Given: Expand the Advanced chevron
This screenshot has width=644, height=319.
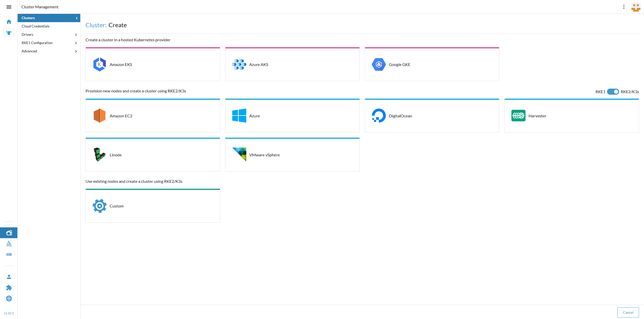Looking at the screenshot, I should (76, 51).
